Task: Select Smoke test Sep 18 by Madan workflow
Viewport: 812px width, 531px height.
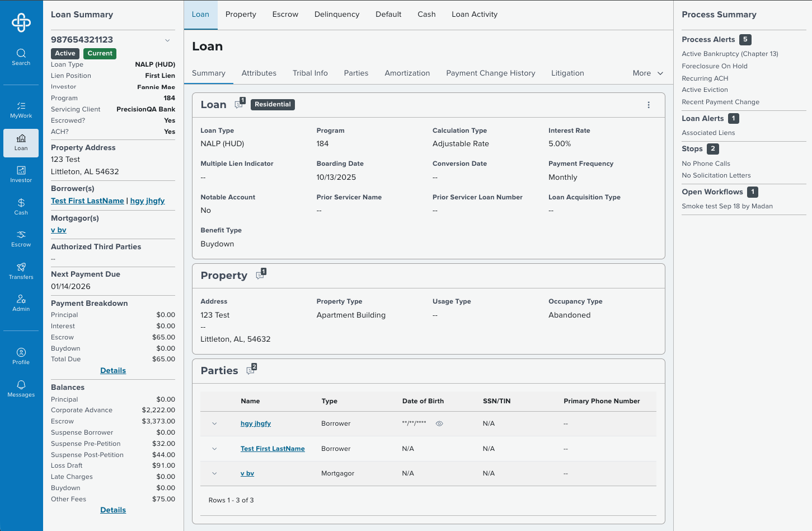Action: pos(727,206)
